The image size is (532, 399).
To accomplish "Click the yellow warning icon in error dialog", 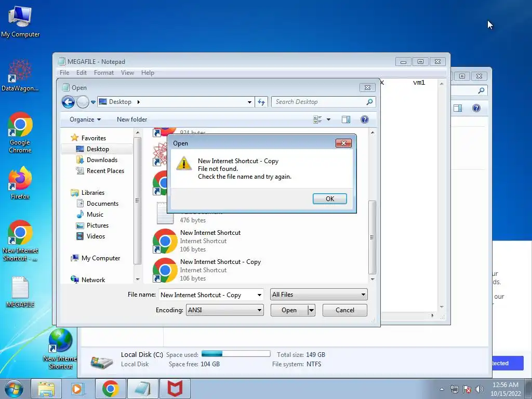I will [183, 164].
